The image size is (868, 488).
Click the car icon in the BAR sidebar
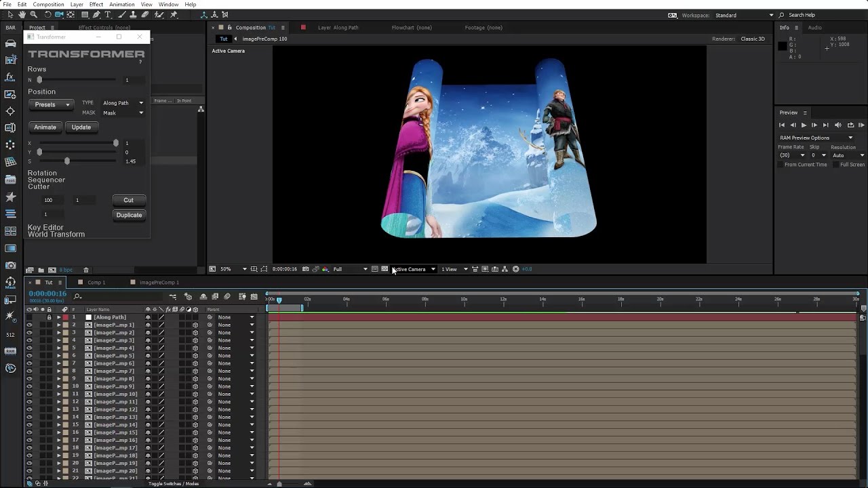click(x=10, y=43)
